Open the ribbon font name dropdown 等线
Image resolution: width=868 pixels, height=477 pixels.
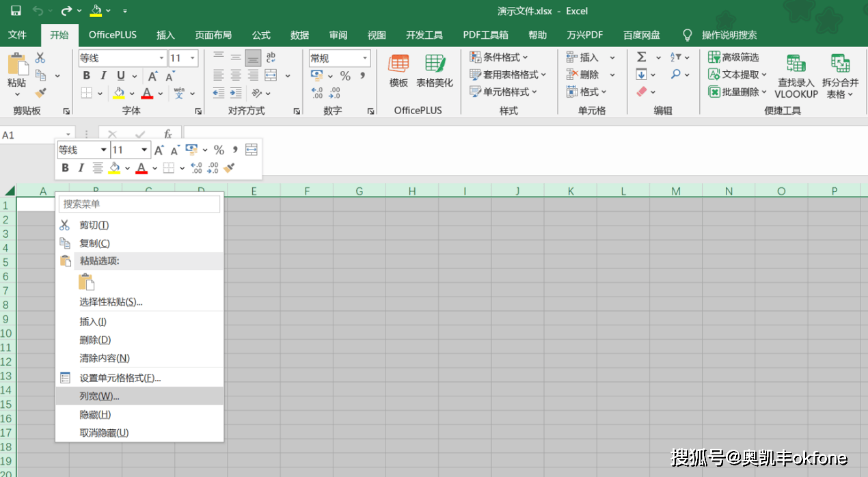[x=162, y=58]
